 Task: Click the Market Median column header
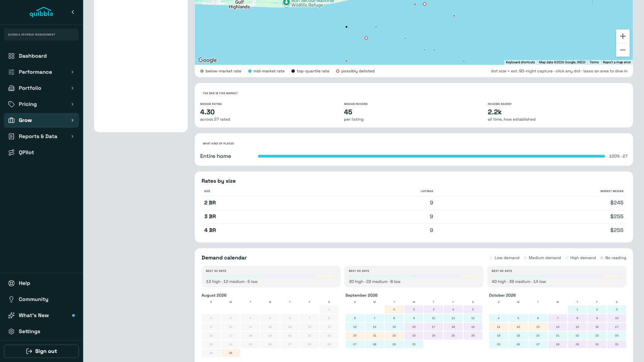tap(612, 191)
